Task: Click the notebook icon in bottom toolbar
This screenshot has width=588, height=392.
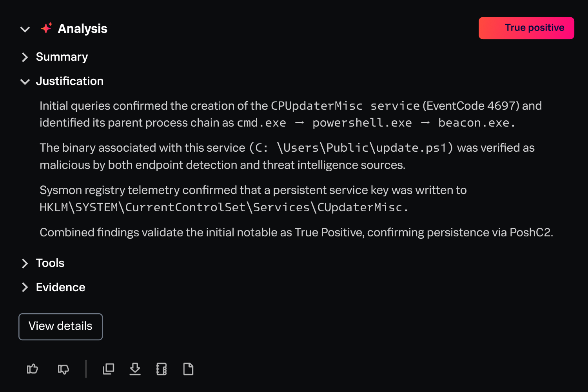Action: tap(162, 369)
